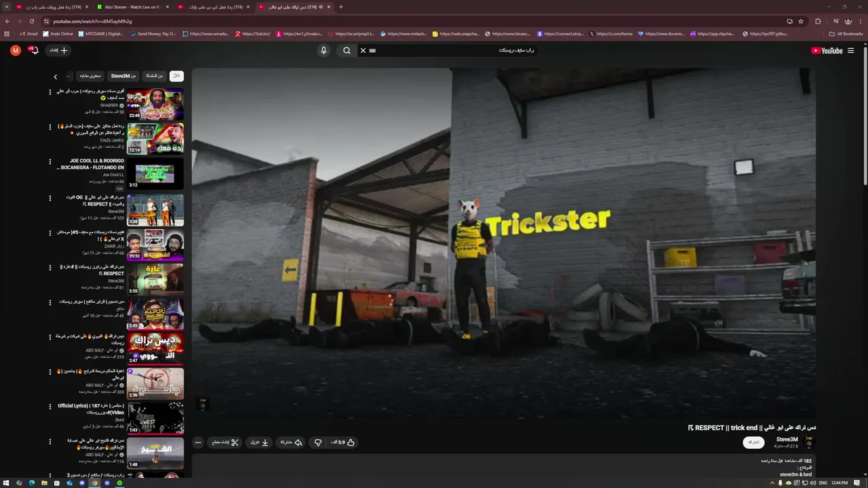Open the MTCGAME bookmark
This screenshot has width=868, height=488.
click(101, 33)
